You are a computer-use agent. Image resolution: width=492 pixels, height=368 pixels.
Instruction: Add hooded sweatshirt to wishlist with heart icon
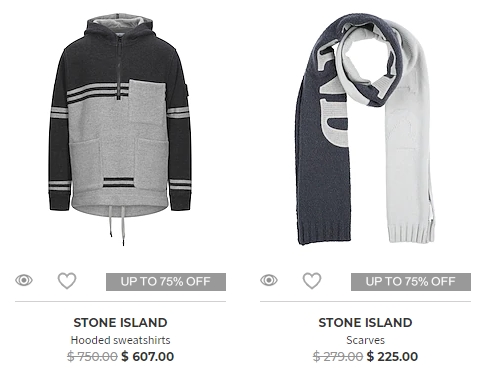67,281
